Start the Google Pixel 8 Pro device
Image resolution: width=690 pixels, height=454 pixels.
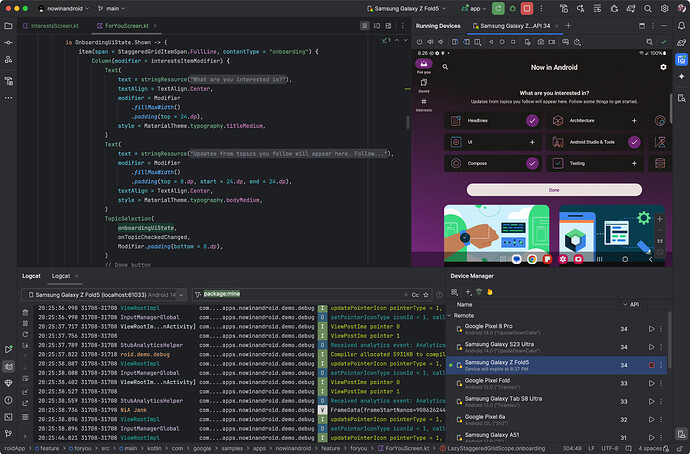point(652,328)
